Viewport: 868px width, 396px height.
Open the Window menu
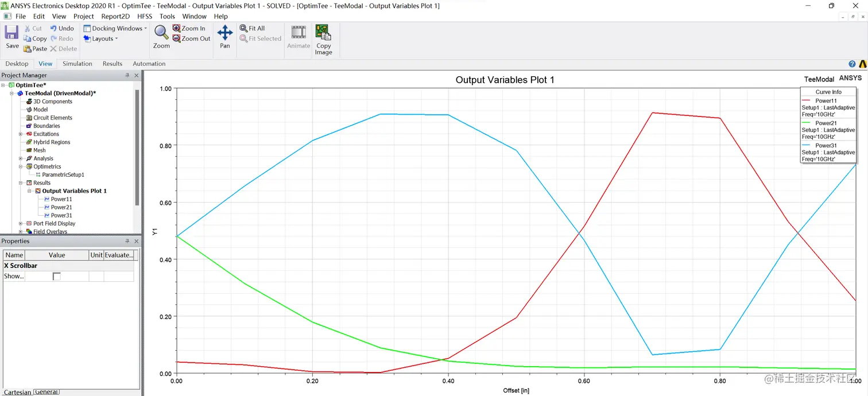pos(195,16)
